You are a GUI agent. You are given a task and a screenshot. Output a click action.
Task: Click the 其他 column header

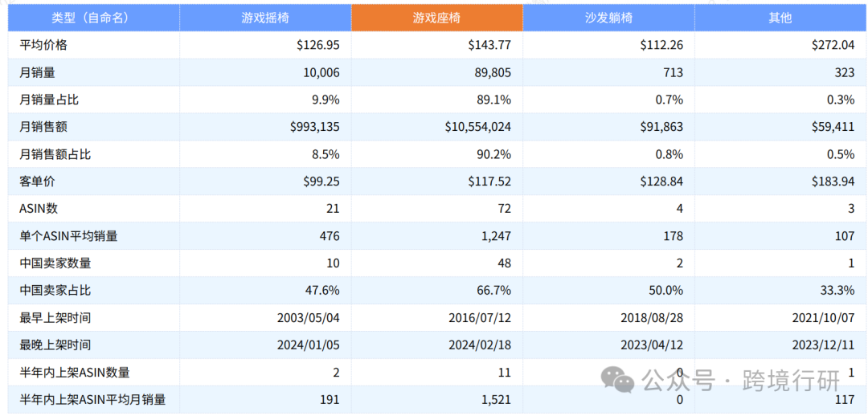[780, 18]
